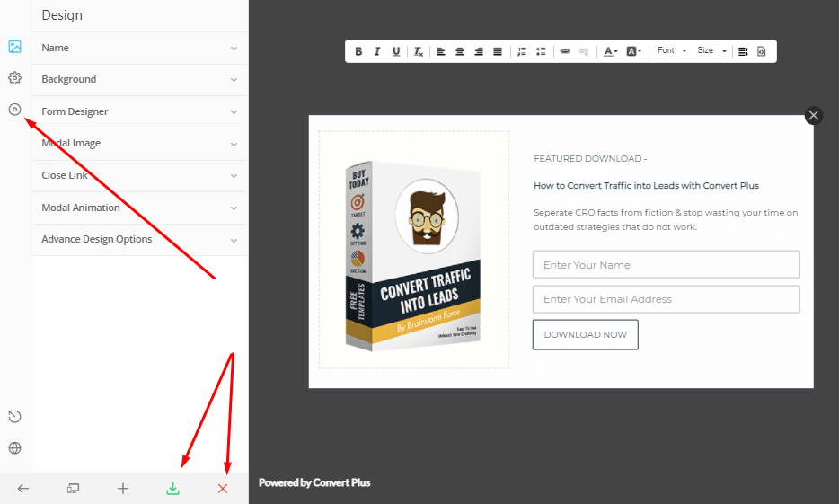The height and width of the screenshot is (504, 839).
Task: Open the target circle icon in sidebar
Action: 15,110
